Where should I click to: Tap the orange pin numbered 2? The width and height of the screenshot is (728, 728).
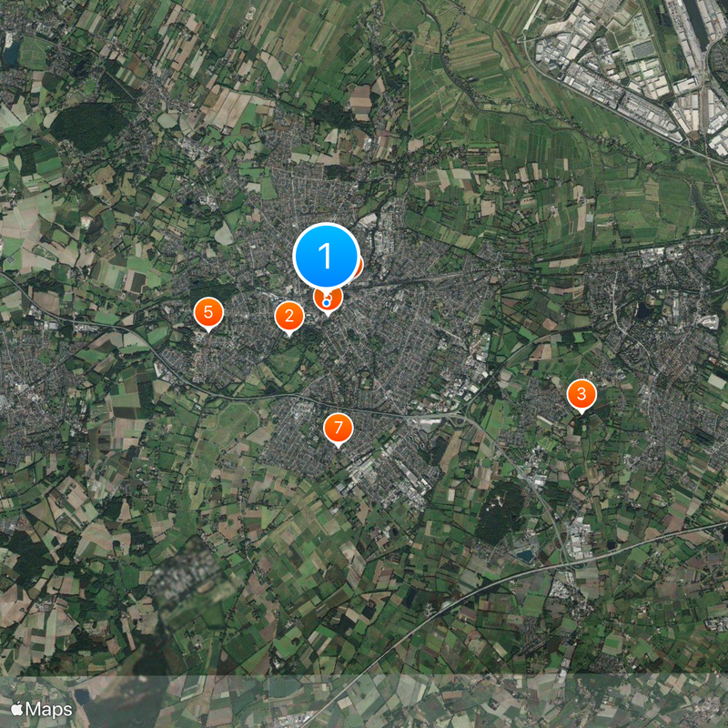click(289, 316)
